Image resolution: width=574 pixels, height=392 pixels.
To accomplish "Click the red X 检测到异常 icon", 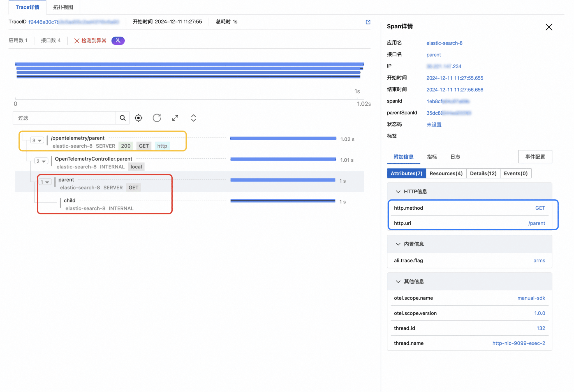I will tap(77, 41).
